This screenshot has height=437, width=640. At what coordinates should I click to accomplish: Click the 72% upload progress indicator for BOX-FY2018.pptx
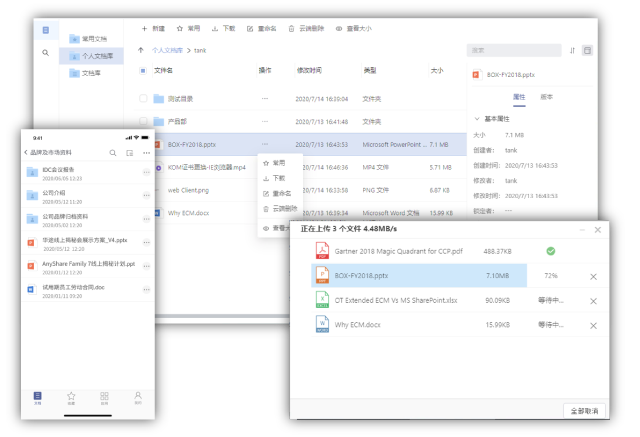[x=550, y=275]
